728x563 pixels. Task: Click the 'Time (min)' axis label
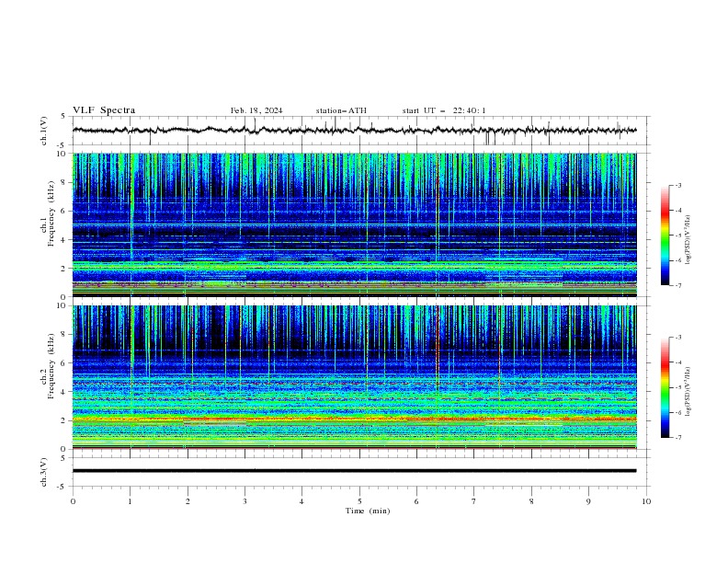click(x=368, y=511)
